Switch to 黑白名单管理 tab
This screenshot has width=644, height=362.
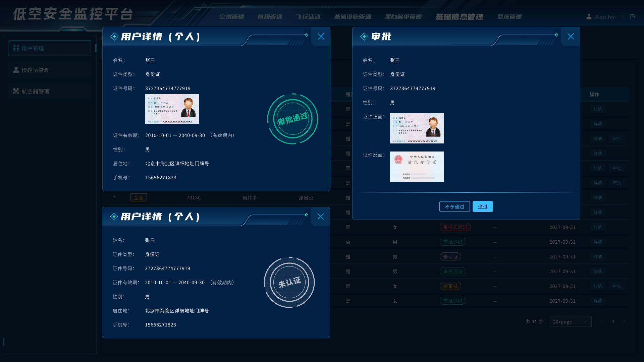click(403, 17)
